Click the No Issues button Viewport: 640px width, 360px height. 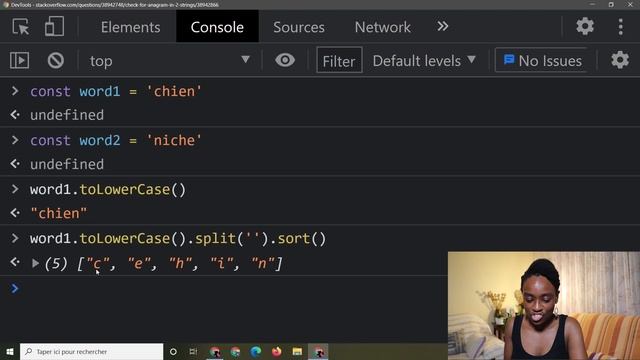(x=542, y=60)
